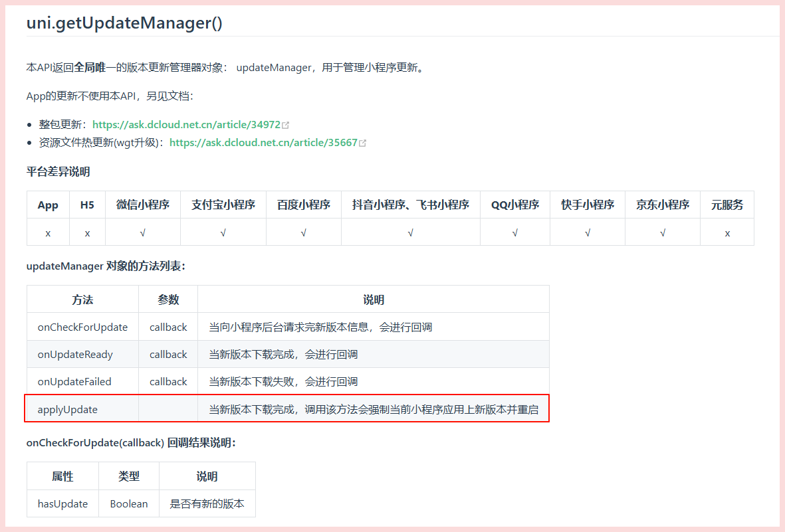Select the 说明 header in methods table

(374, 300)
